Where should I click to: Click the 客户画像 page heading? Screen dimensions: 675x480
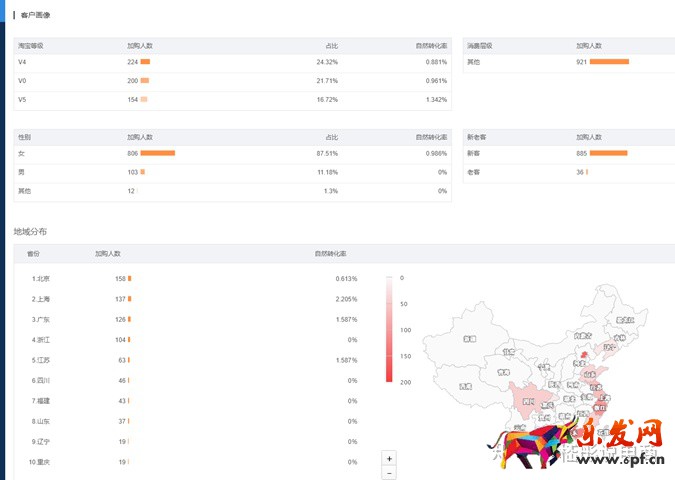point(35,15)
